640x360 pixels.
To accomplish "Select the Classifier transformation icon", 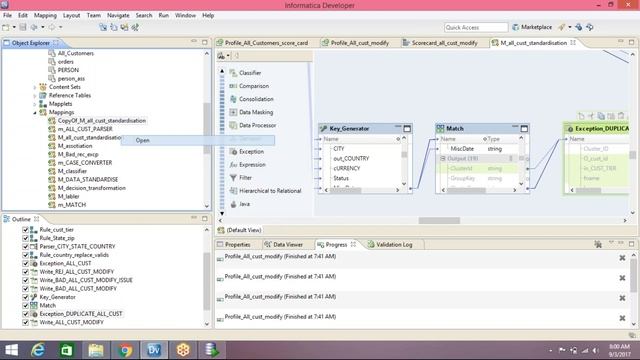I will click(233, 73).
